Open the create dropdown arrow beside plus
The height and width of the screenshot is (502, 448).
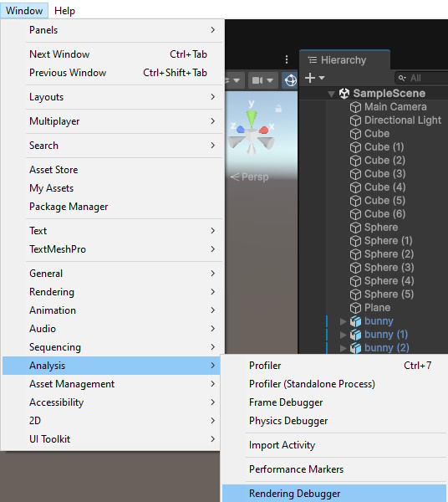point(322,78)
